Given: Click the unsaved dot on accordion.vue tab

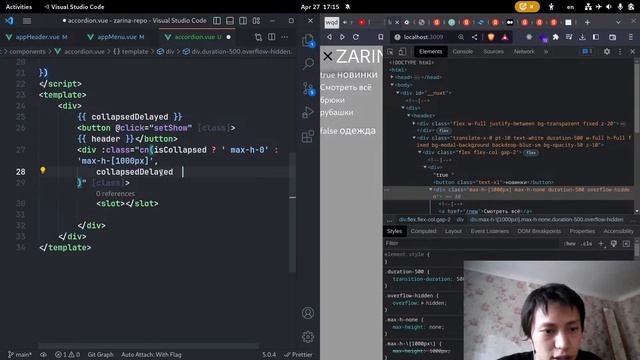Looking at the screenshot, I should tap(229, 37).
